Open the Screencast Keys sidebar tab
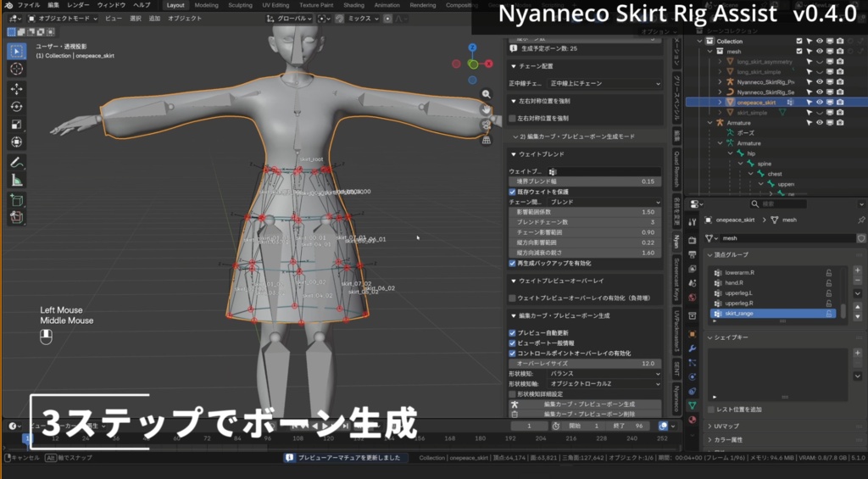Screen dimensions: 868x479 pyautogui.click(x=676, y=280)
